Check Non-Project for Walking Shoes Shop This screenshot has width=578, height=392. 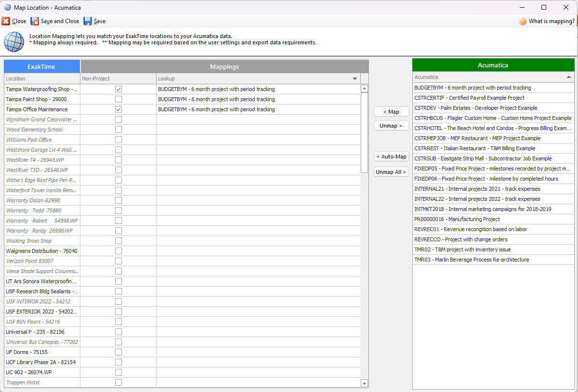point(118,241)
